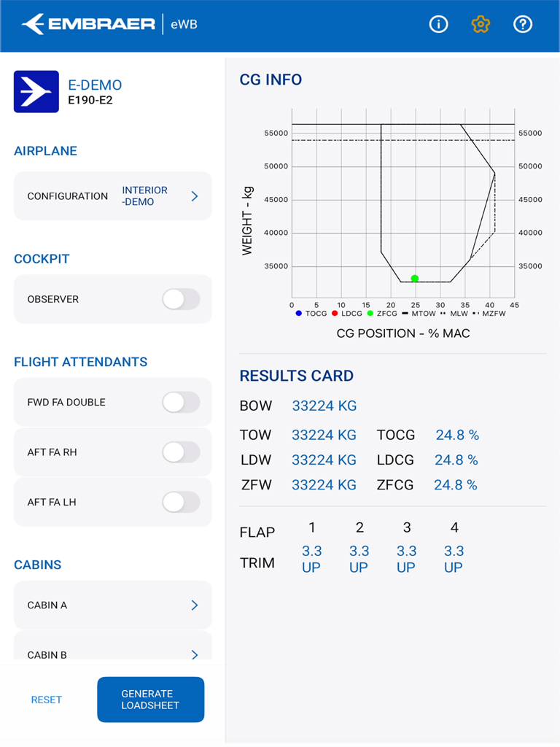Enable the OBSERVER toggle in Cockpit section

pyautogui.click(x=182, y=299)
